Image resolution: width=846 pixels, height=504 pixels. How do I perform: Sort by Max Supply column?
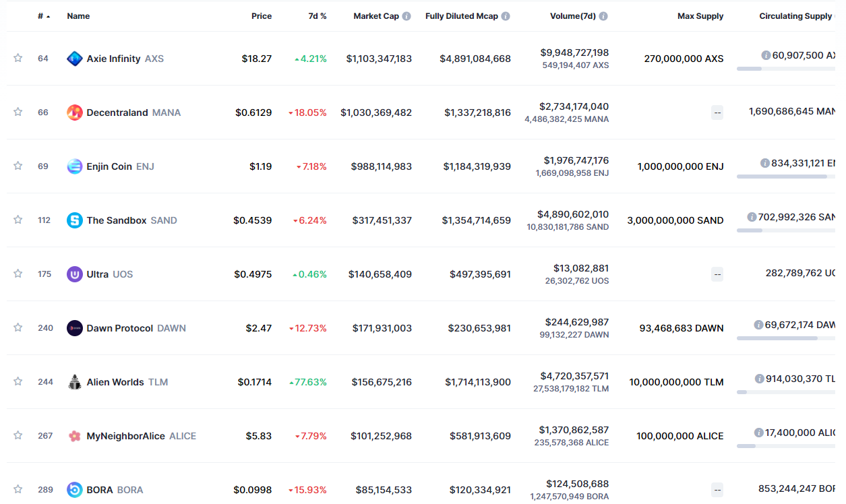coord(700,16)
